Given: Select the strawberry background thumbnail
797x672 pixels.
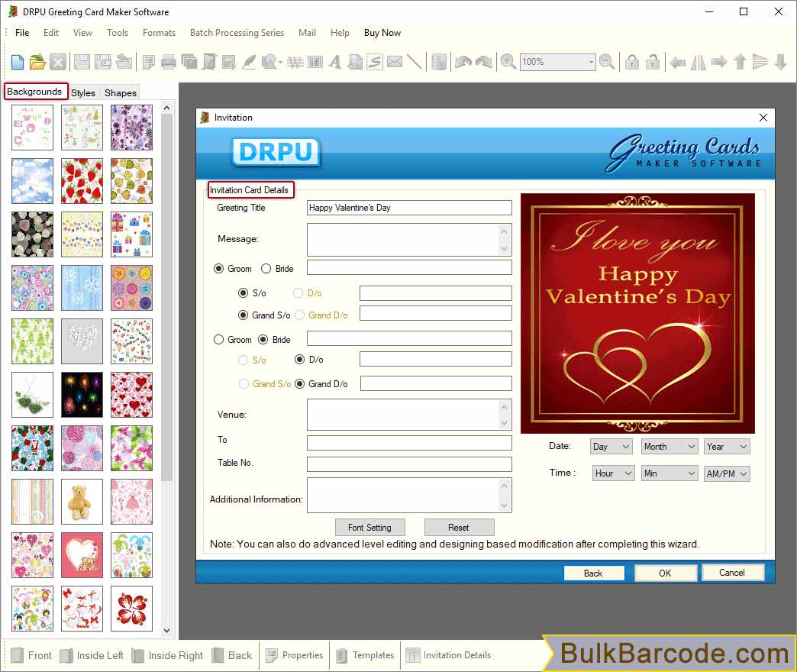Looking at the screenshot, I should [x=82, y=181].
